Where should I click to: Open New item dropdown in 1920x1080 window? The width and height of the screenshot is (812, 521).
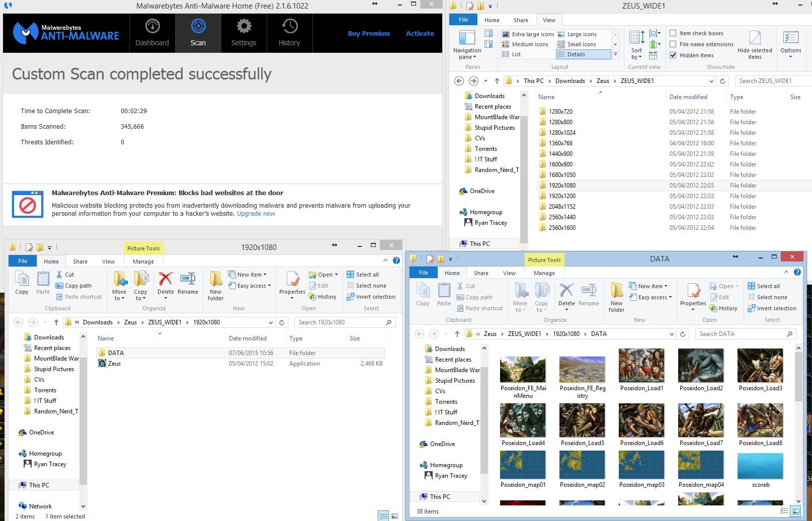pos(247,275)
